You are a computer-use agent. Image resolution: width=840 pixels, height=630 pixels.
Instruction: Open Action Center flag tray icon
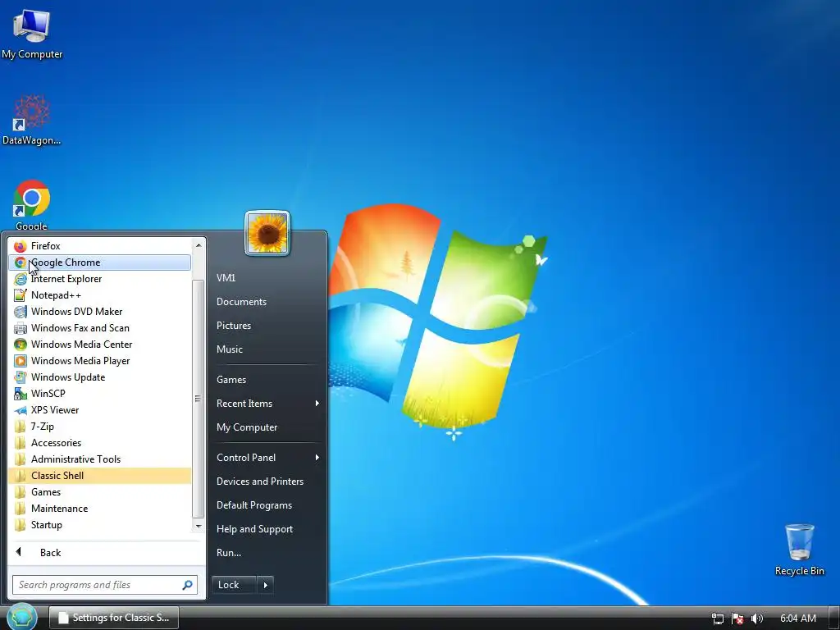pyautogui.click(x=737, y=619)
